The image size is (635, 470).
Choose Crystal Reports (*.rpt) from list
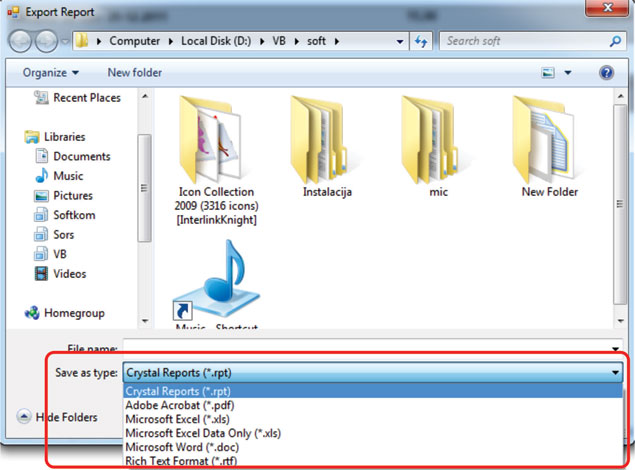pos(373,391)
